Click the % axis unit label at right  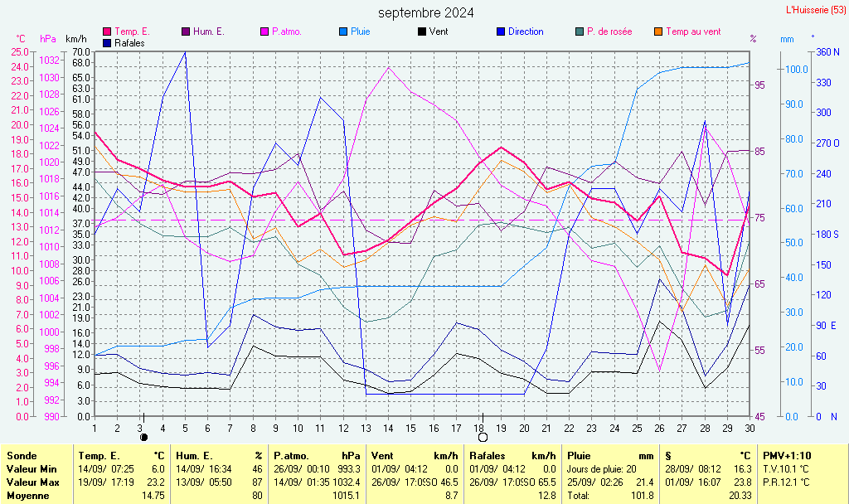click(753, 39)
